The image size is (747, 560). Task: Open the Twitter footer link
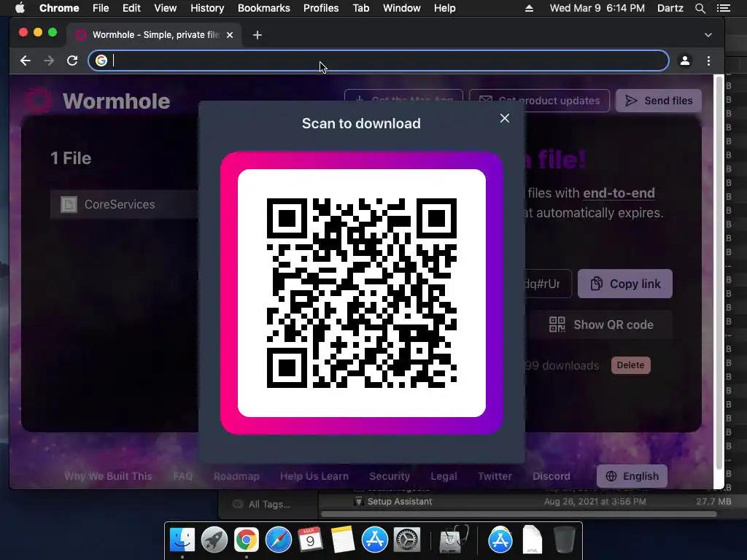coord(495,476)
